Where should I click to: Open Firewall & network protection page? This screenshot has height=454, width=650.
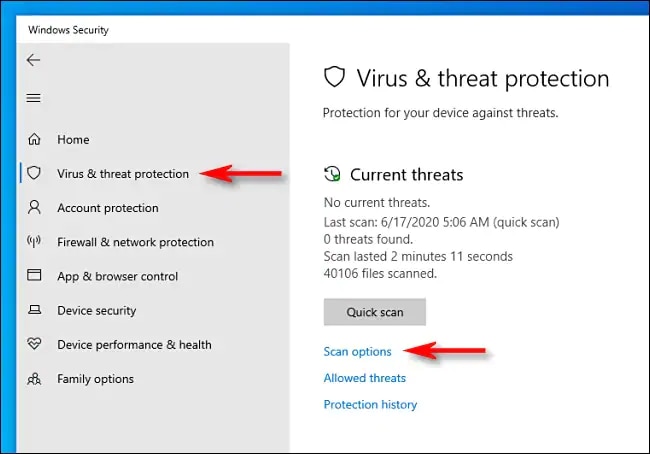coord(135,242)
